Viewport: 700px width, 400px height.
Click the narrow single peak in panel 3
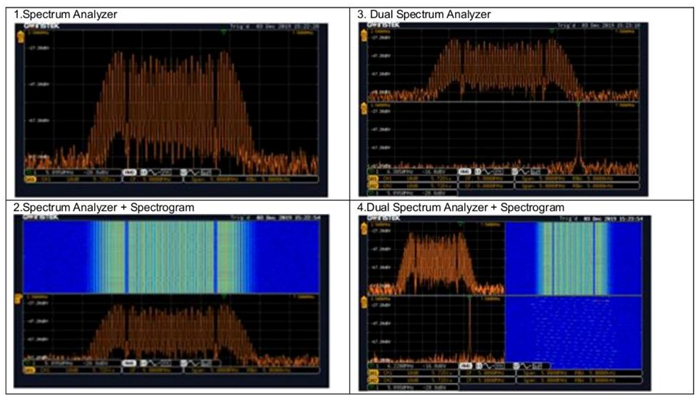pos(578,135)
